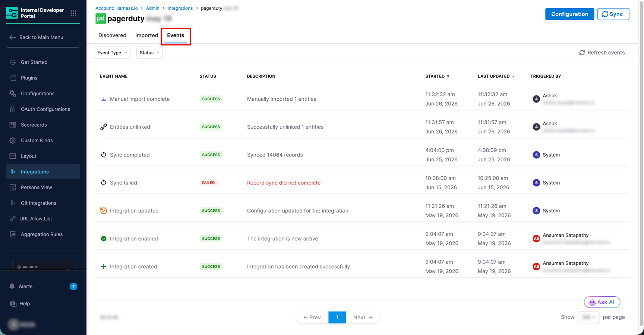The image size is (644, 335).
Task: Switch to the Imported tab
Action: [x=146, y=35]
